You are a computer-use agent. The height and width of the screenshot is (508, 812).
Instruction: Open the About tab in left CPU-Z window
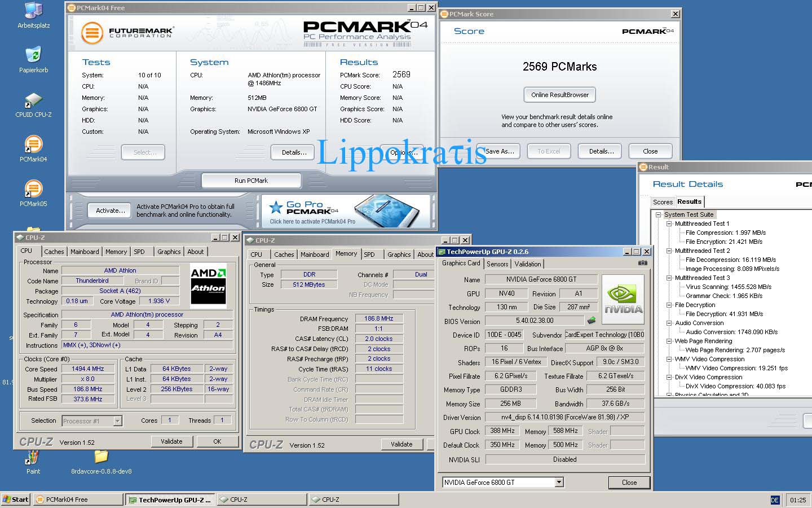196,252
